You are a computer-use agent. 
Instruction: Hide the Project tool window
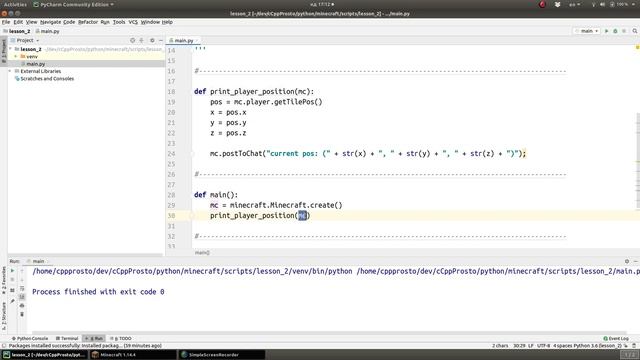coord(160,40)
